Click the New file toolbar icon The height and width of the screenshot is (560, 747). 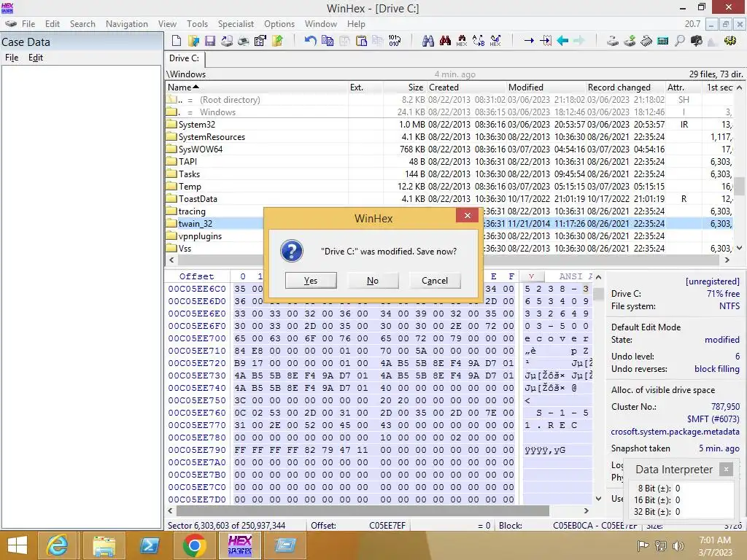(x=177, y=41)
